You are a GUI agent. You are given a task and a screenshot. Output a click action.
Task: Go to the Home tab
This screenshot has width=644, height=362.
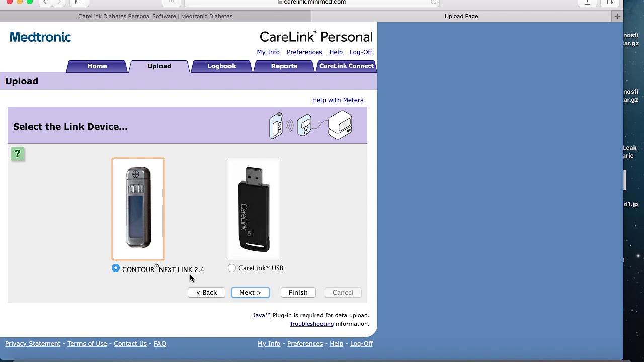pyautogui.click(x=97, y=66)
